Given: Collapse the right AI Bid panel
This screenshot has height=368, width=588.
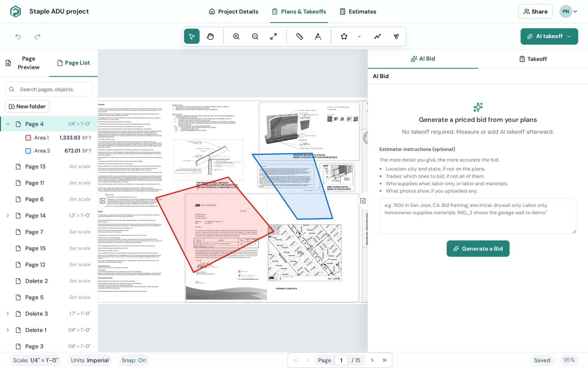Looking at the screenshot, I should 363,200.
